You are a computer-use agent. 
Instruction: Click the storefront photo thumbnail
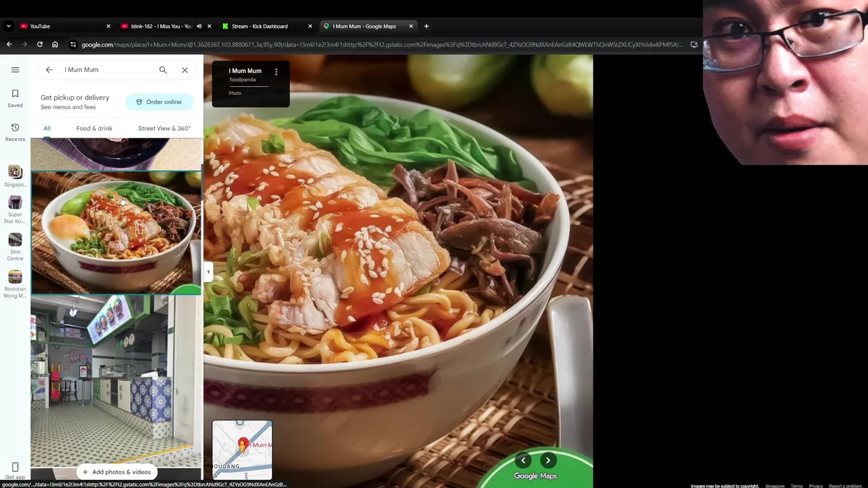point(116,381)
